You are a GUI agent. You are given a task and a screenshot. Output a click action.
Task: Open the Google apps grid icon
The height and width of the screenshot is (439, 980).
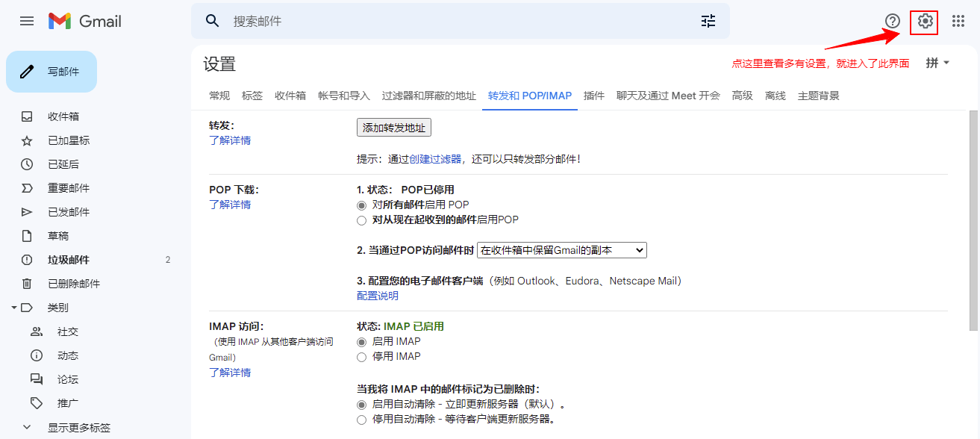pos(958,21)
